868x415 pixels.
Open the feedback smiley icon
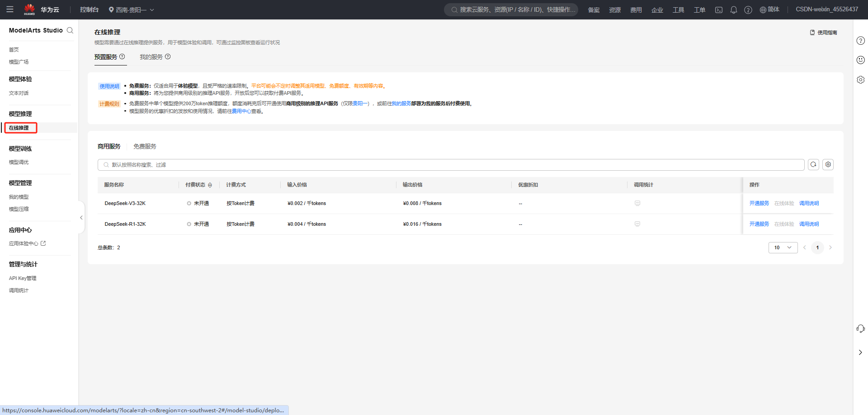click(861, 60)
